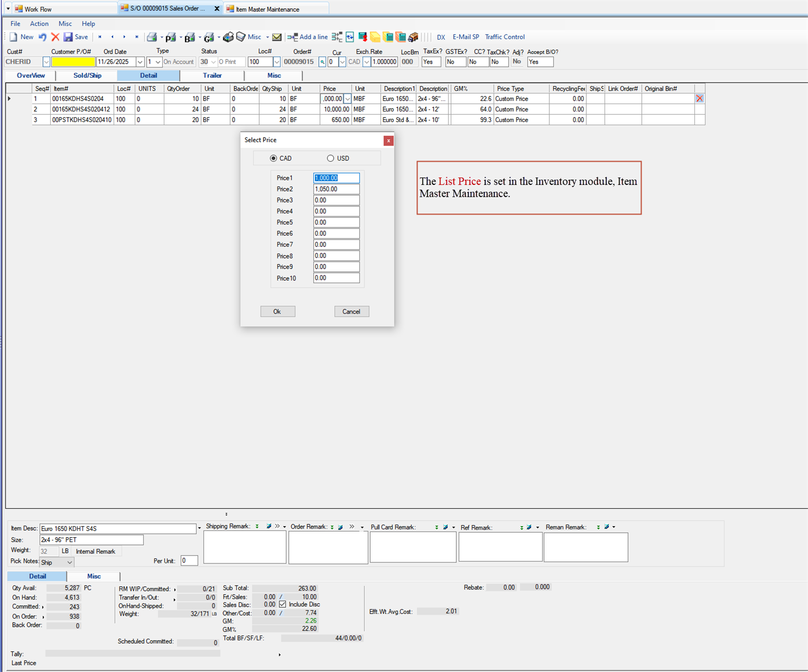
Task: Open the E-Mail envelope icon
Action: [x=277, y=37]
